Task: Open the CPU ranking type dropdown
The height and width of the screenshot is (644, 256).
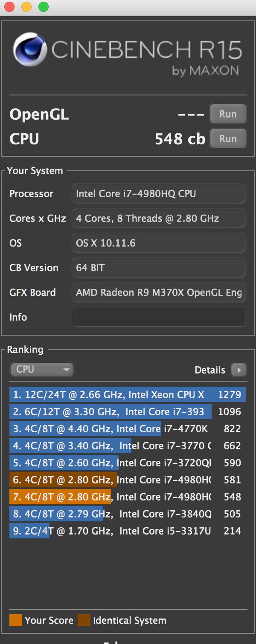Action: (x=42, y=369)
